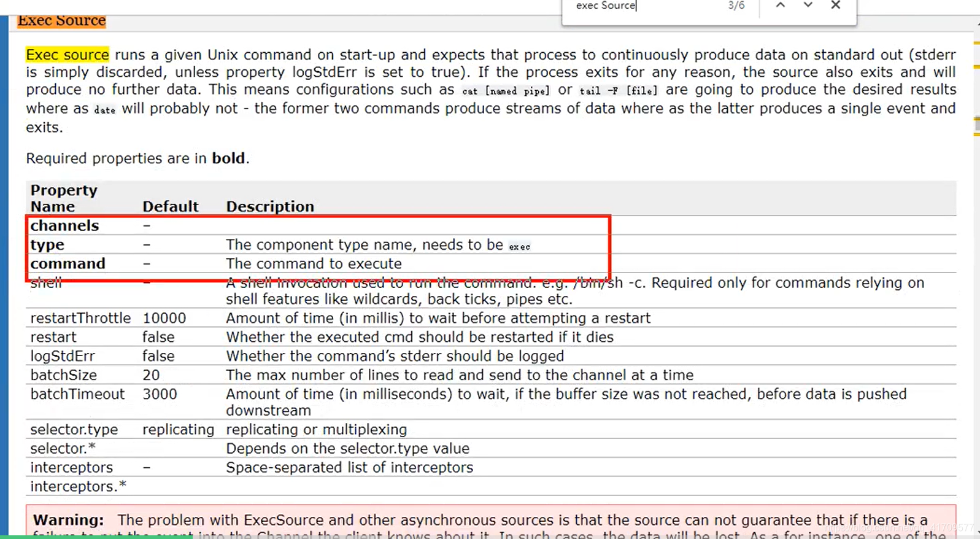Image resolution: width=980 pixels, height=539 pixels.
Task: Click 'Required properties are in bold' sentence
Action: [137, 158]
